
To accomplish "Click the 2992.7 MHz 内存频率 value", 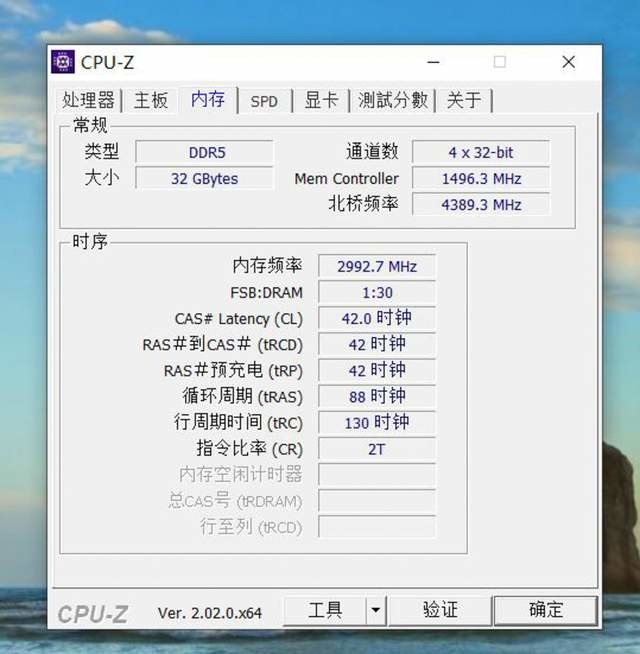I will click(x=377, y=266).
